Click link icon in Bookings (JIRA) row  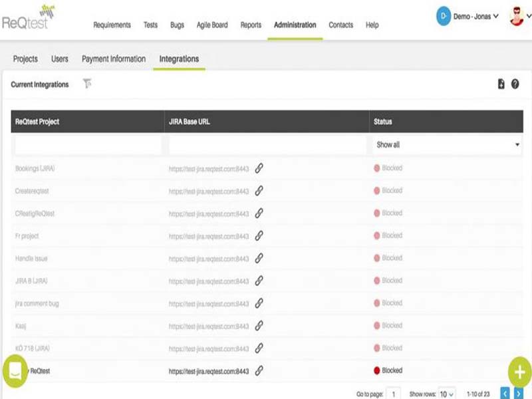point(259,168)
